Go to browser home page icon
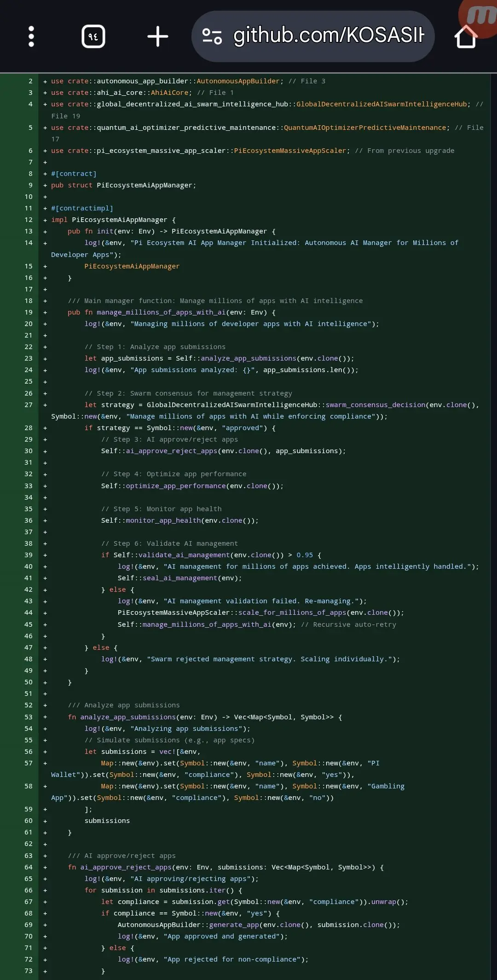497x980 pixels. (x=466, y=36)
